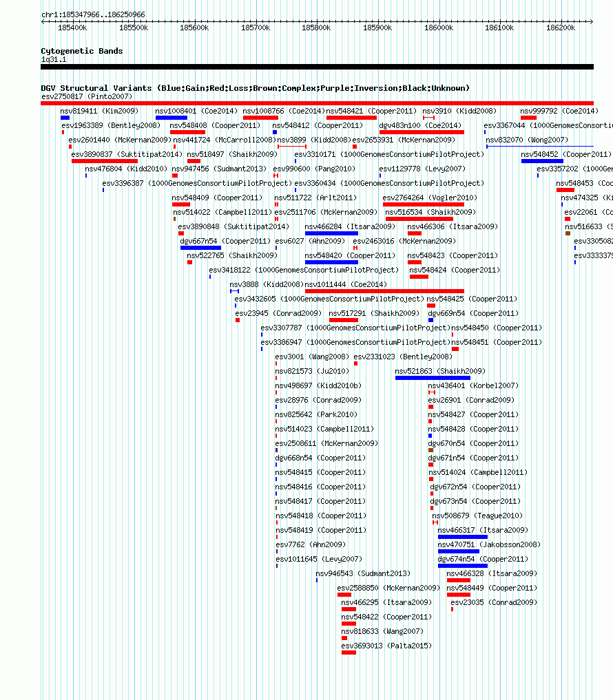Image resolution: width=613 pixels, height=700 pixels.
Task: Click esv1963389 (Bentley2008) label
Action: (x=112, y=125)
